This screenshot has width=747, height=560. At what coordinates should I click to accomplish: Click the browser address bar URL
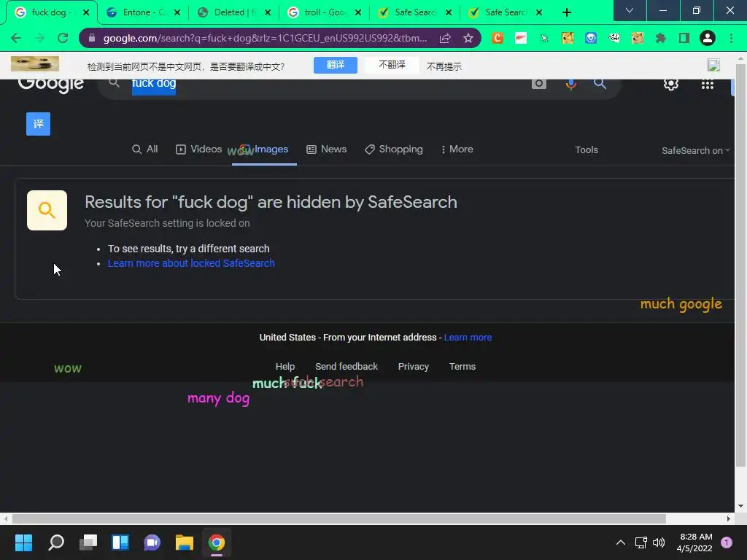(x=265, y=38)
